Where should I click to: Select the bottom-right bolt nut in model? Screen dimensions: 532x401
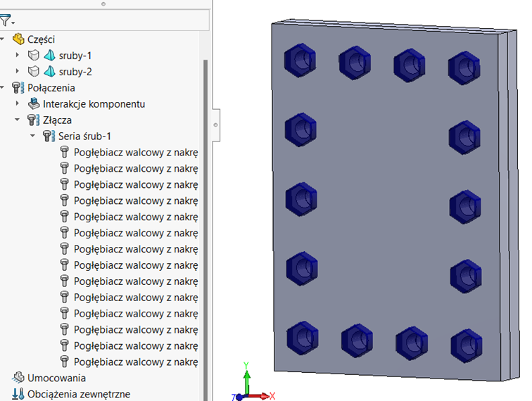coord(466,345)
